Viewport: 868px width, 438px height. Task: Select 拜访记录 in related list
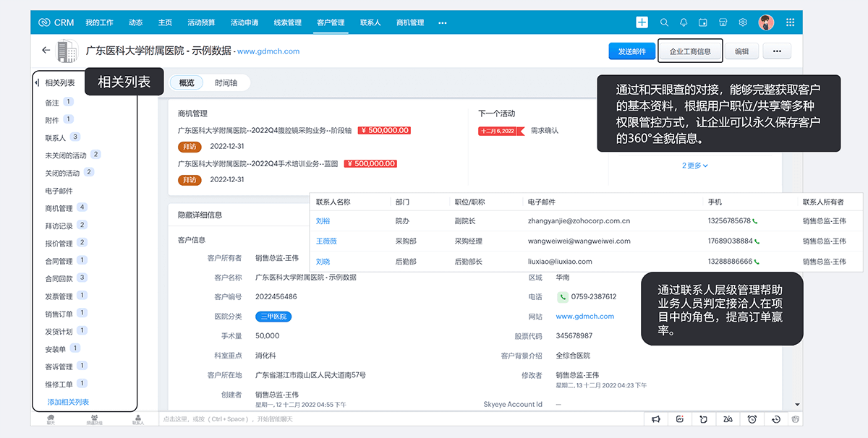click(59, 226)
